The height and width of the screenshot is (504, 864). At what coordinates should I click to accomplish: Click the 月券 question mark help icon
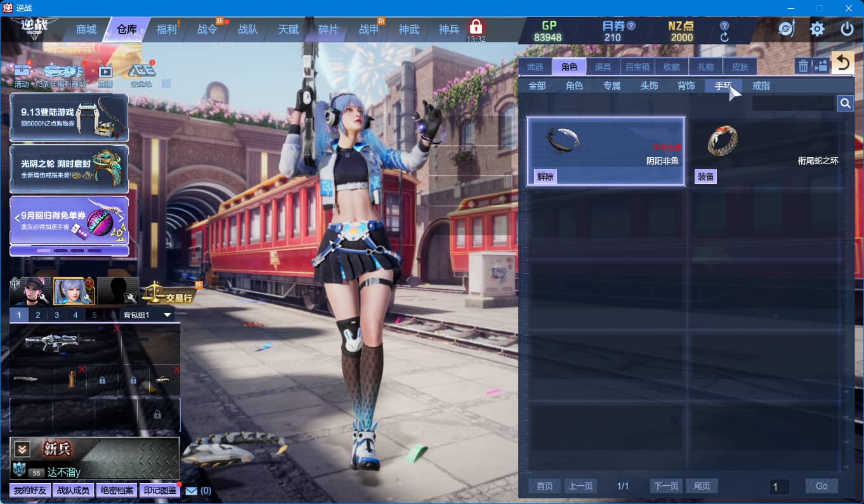coord(631,26)
